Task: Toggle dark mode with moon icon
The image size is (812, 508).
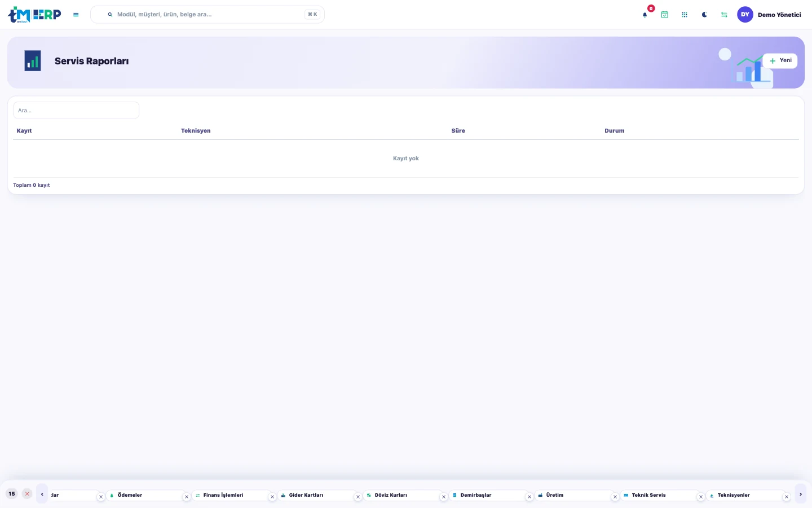Action: click(x=704, y=15)
